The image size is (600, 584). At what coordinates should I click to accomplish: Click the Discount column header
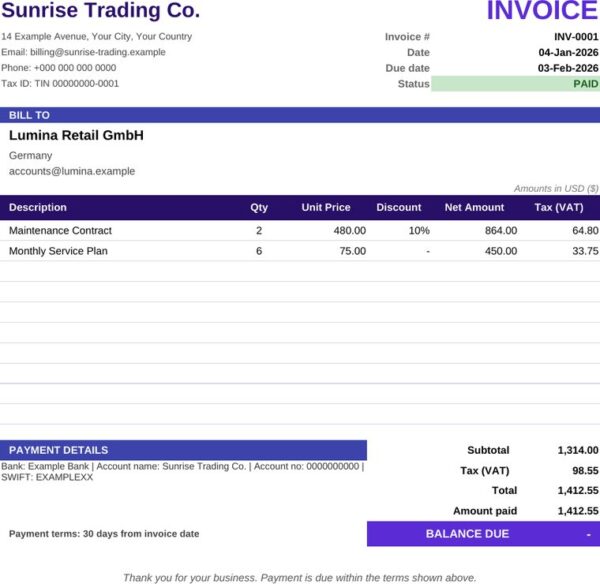pyautogui.click(x=399, y=207)
